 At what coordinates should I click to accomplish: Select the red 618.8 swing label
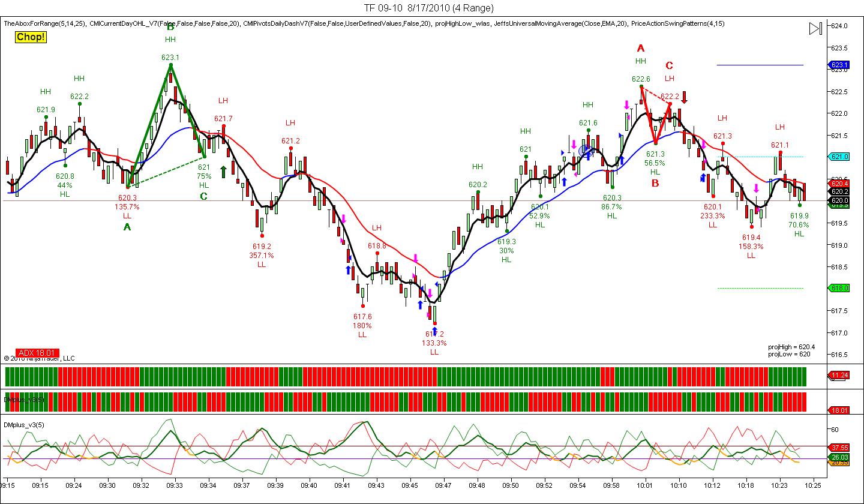[377, 245]
